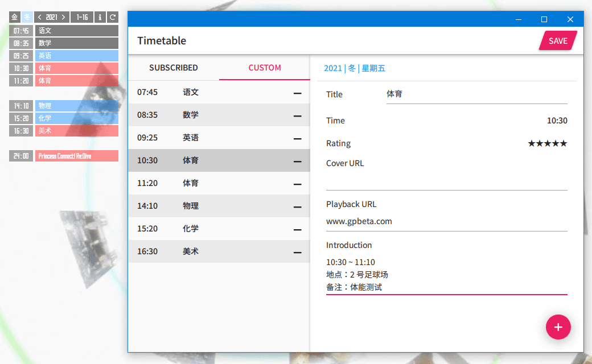This screenshot has height=364, width=592.
Task: Click the Cover URL input field
Action: pos(447,181)
